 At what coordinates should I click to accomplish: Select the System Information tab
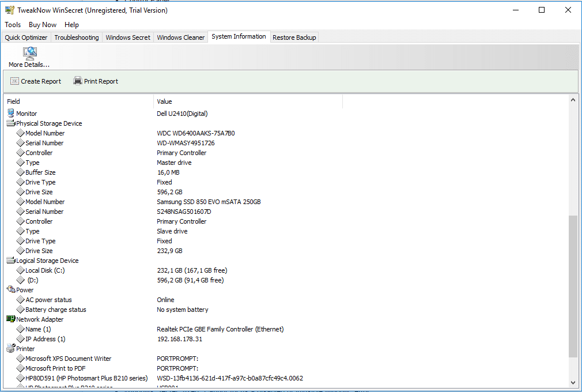(x=239, y=36)
